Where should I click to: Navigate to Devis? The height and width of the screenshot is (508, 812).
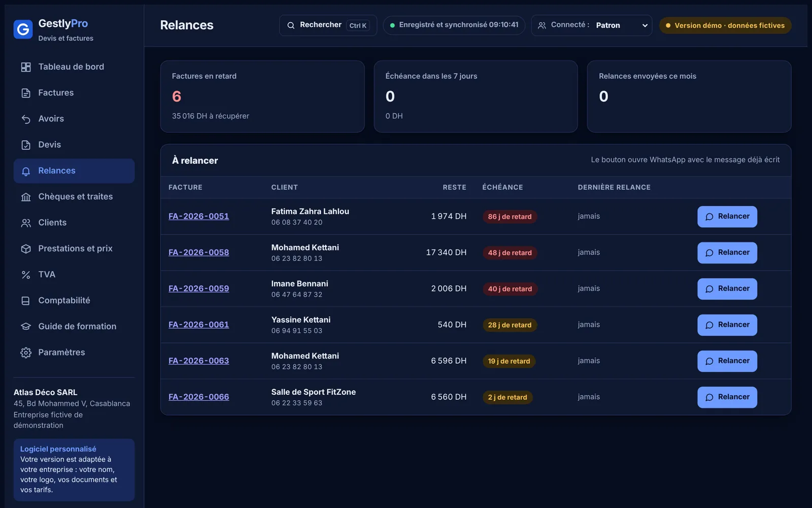74,145
